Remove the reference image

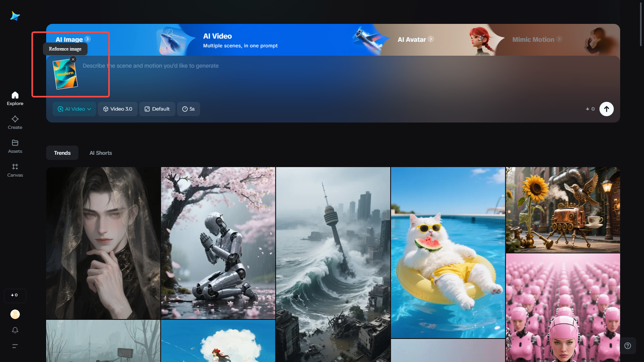[73, 59]
